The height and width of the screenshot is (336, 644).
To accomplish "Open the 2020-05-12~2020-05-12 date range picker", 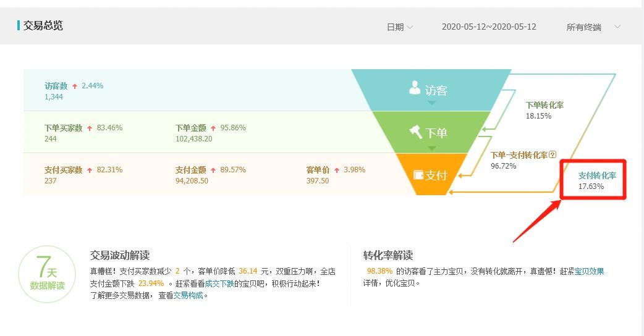I will (x=489, y=27).
